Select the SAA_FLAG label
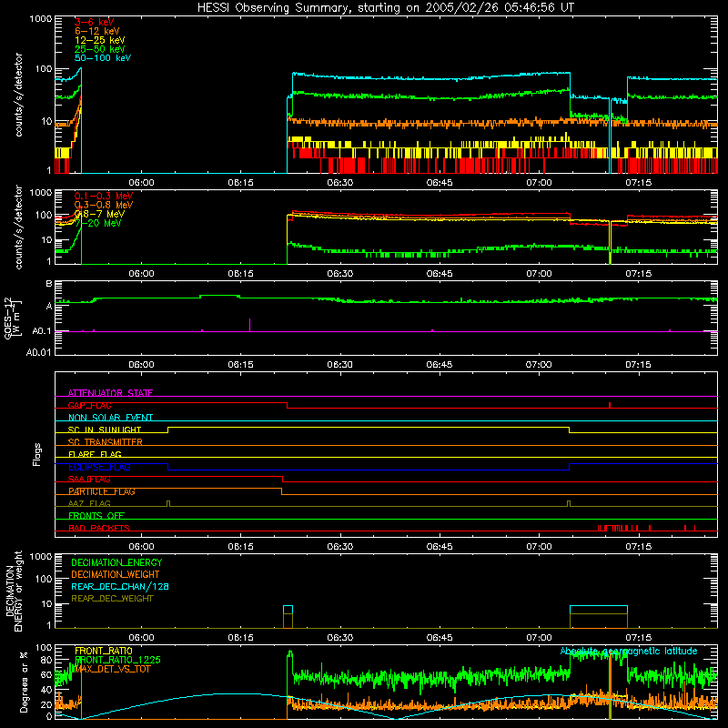The height and width of the screenshot is (728, 728). click(x=89, y=480)
